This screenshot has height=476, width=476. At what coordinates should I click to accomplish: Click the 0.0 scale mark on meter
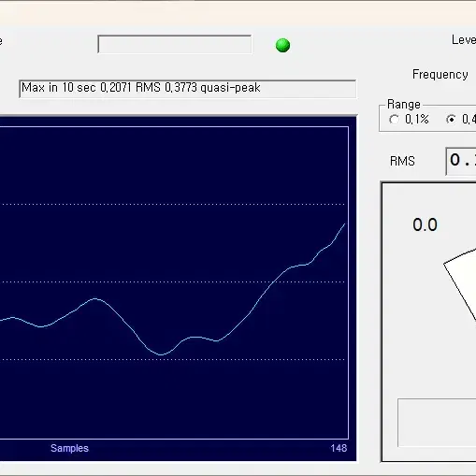pyautogui.click(x=425, y=224)
